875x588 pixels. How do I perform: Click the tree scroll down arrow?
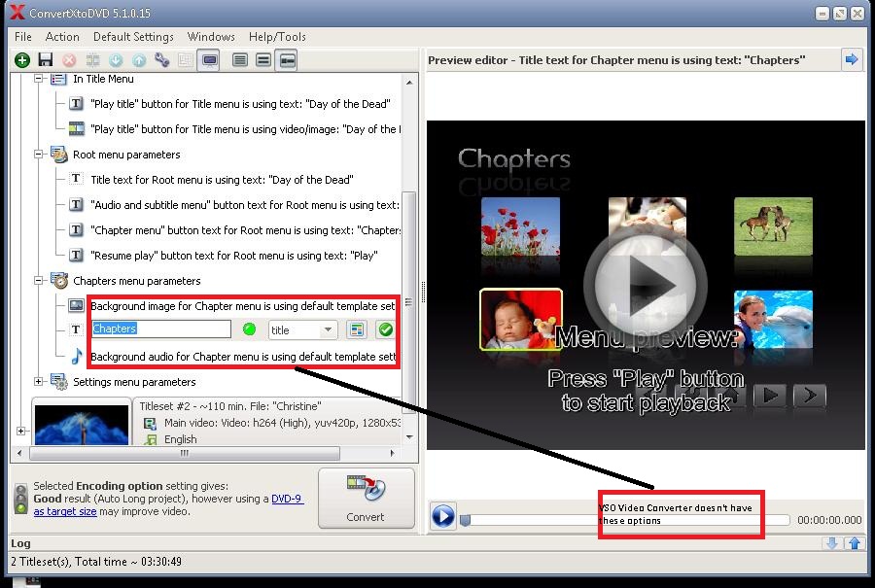pyautogui.click(x=409, y=436)
